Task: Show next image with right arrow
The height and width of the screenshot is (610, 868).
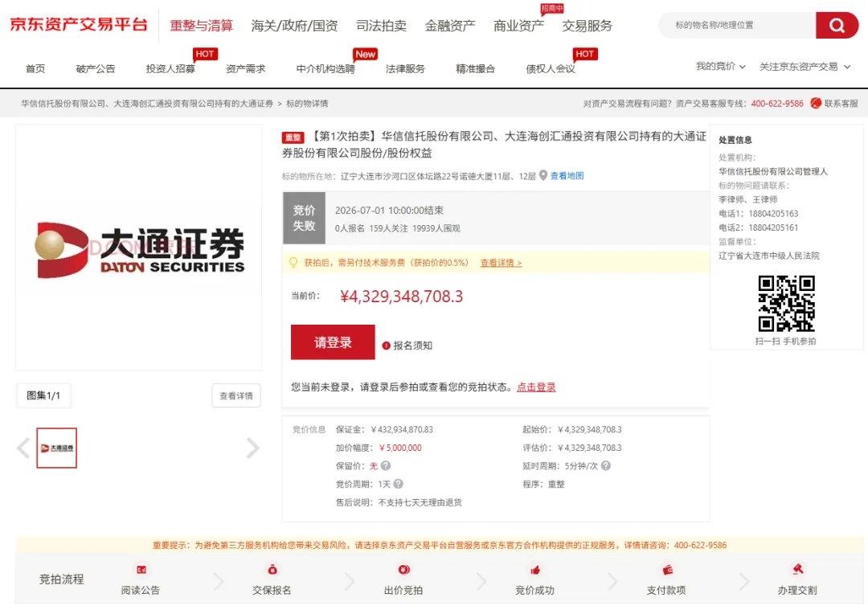Action: point(252,448)
